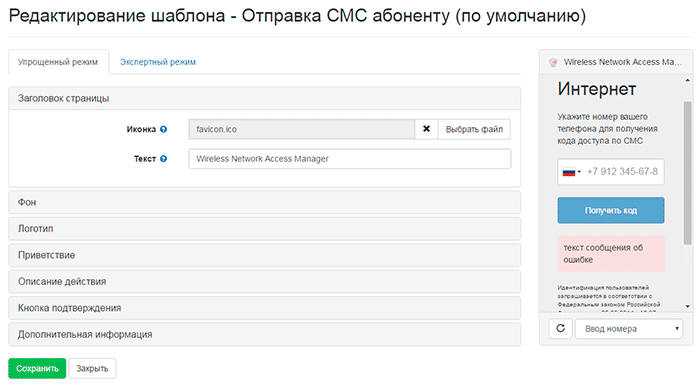Expand the Приветствие section

tap(264, 255)
